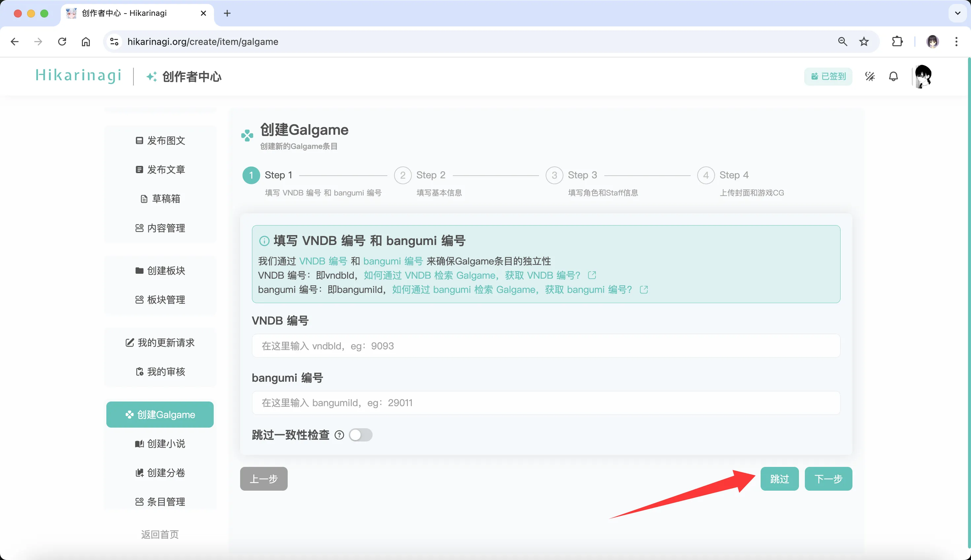Open 我的审核 in the sidebar
The width and height of the screenshot is (971, 560).
160,372
